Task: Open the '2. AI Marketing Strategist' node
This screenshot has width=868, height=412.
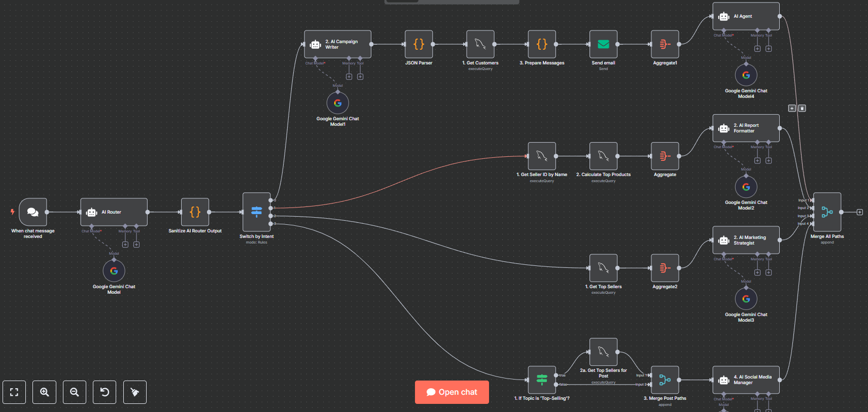Action: [x=746, y=240]
